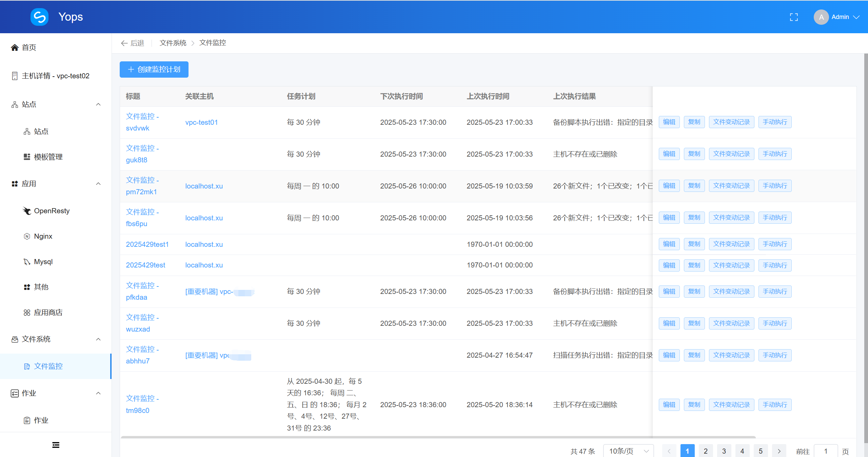The height and width of the screenshot is (457, 868).
Task: Click the Mysql icon in sidebar
Action: [x=27, y=262]
